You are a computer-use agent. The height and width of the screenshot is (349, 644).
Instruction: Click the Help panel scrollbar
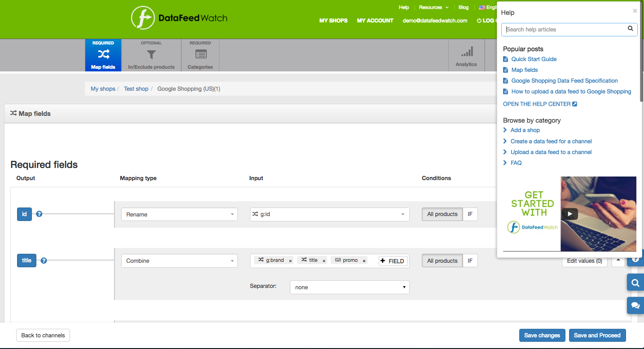tap(642, 52)
